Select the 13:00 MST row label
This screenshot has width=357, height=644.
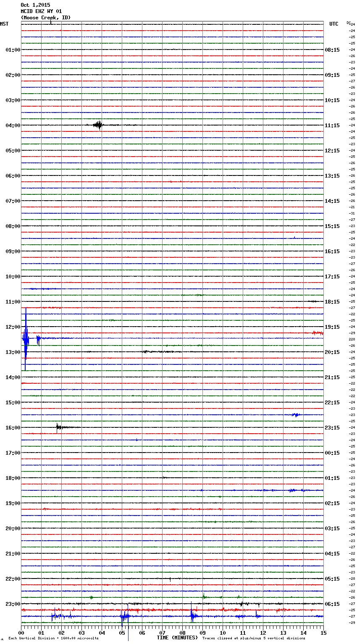[13, 352]
